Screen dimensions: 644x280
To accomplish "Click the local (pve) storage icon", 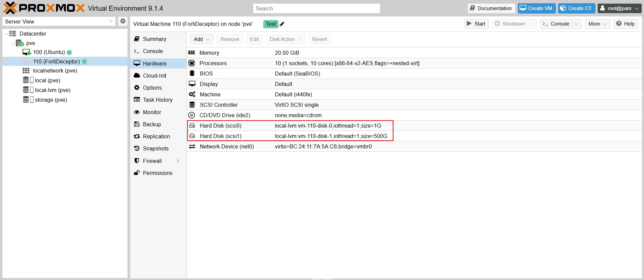I will tap(26, 80).
